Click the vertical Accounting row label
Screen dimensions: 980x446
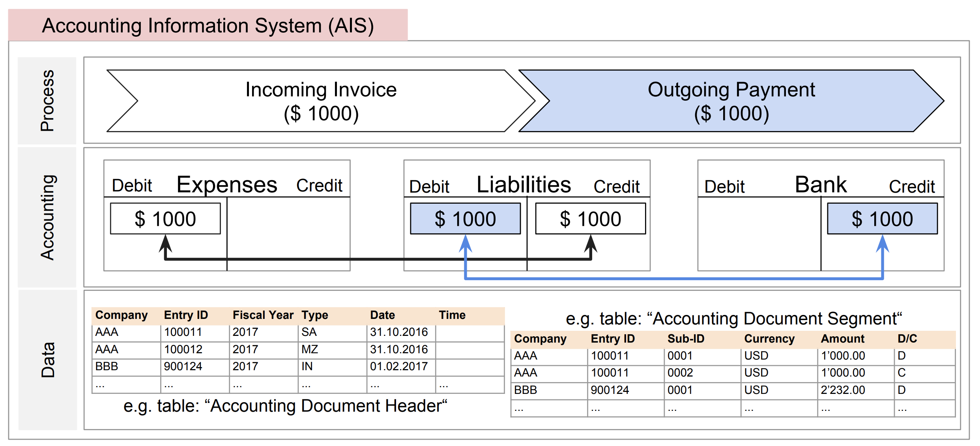click(x=47, y=217)
